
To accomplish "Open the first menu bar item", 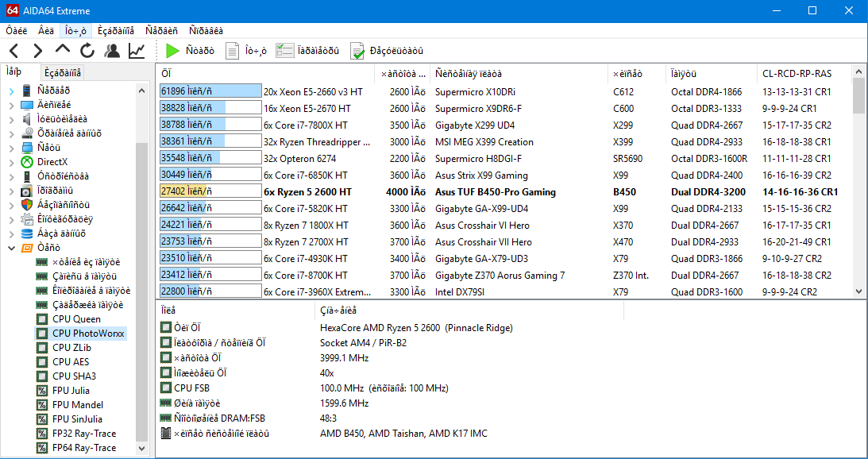I will click(17, 30).
